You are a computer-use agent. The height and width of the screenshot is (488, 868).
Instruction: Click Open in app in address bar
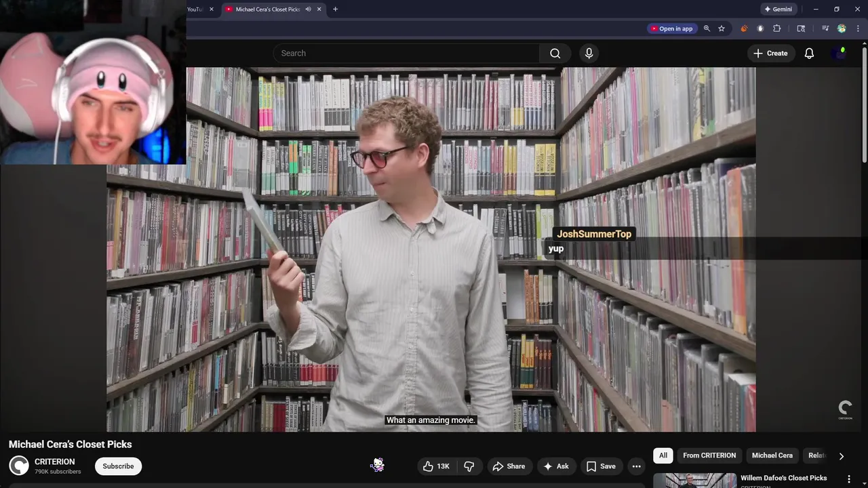tap(672, 28)
